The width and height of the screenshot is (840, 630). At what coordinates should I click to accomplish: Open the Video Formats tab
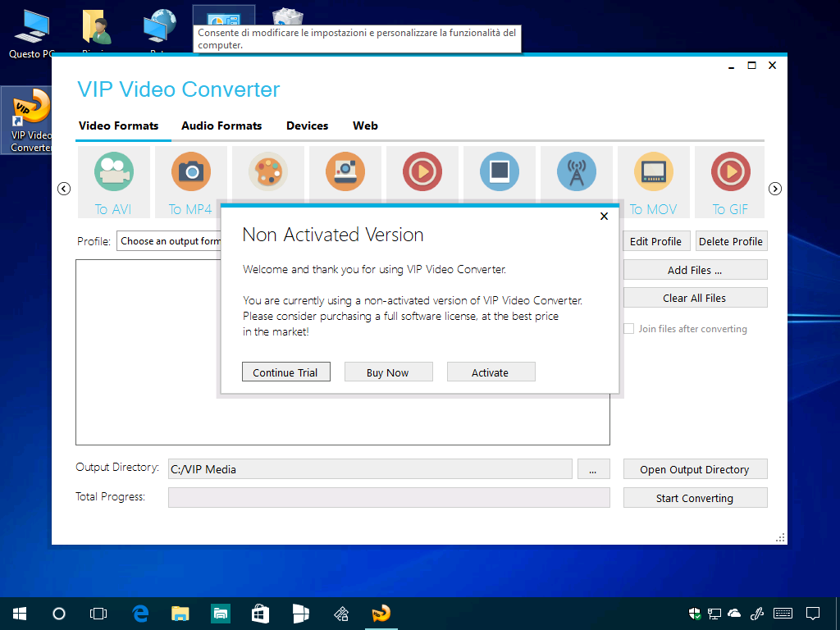tap(118, 126)
